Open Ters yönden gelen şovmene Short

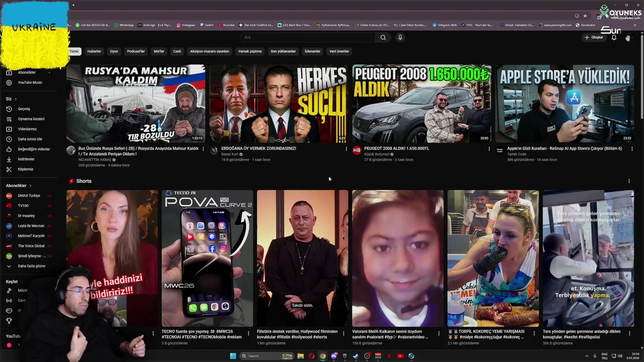click(589, 258)
